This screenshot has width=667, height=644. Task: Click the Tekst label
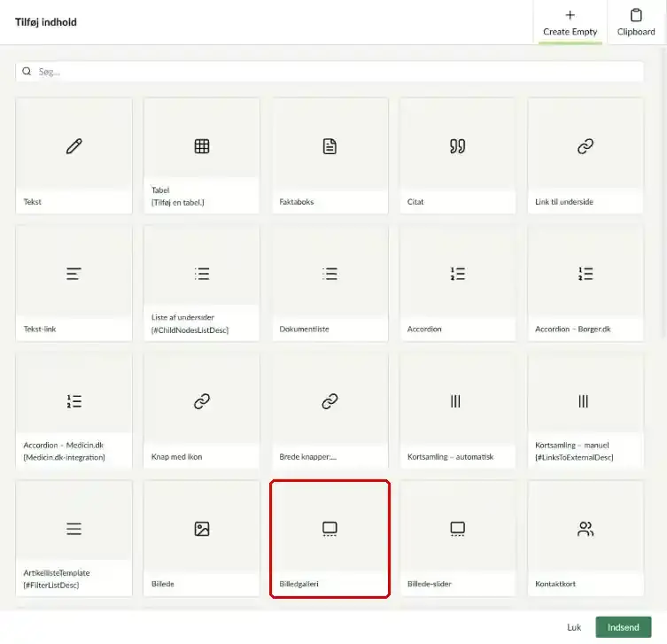[x=32, y=202]
